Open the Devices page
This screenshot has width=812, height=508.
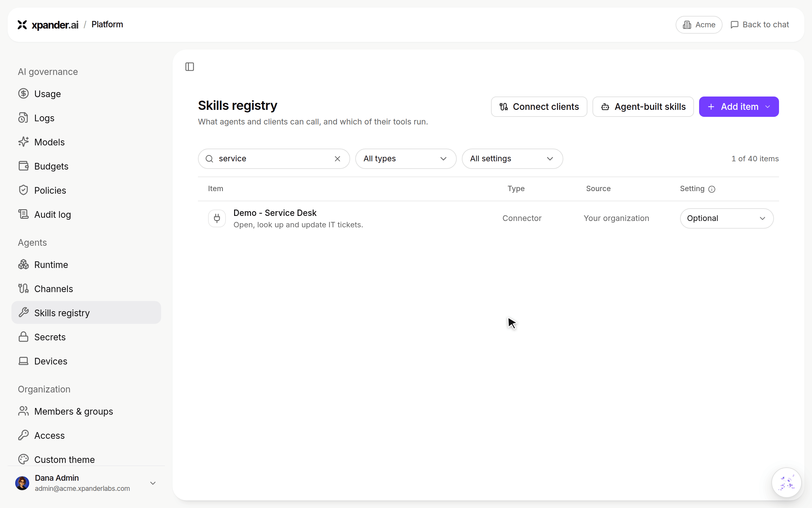[x=86, y=361]
